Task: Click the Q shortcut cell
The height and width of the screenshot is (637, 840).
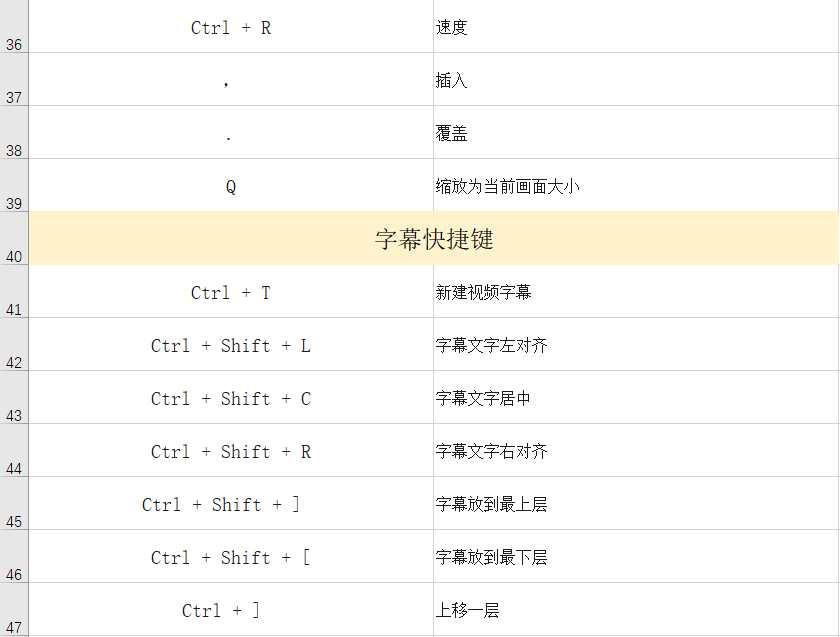Action: tap(231, 187)
